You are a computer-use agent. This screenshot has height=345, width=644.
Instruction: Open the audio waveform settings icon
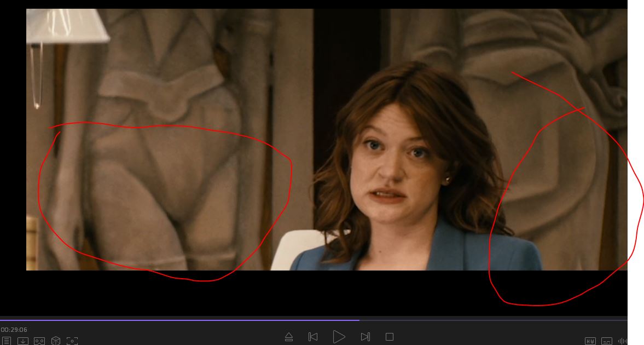tap(623, 341)
